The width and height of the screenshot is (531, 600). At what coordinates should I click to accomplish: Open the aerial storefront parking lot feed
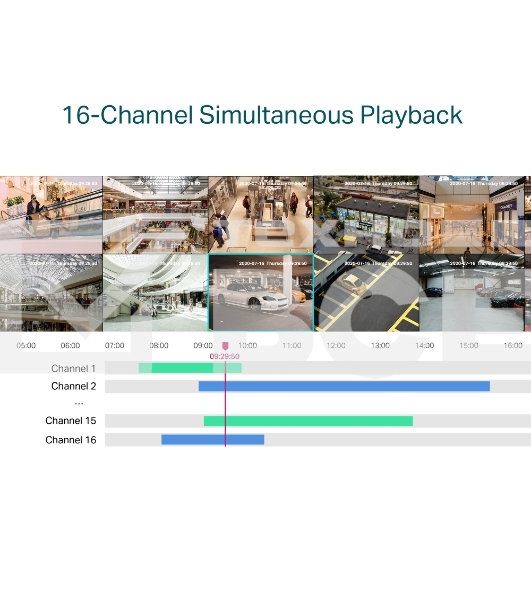366,215
